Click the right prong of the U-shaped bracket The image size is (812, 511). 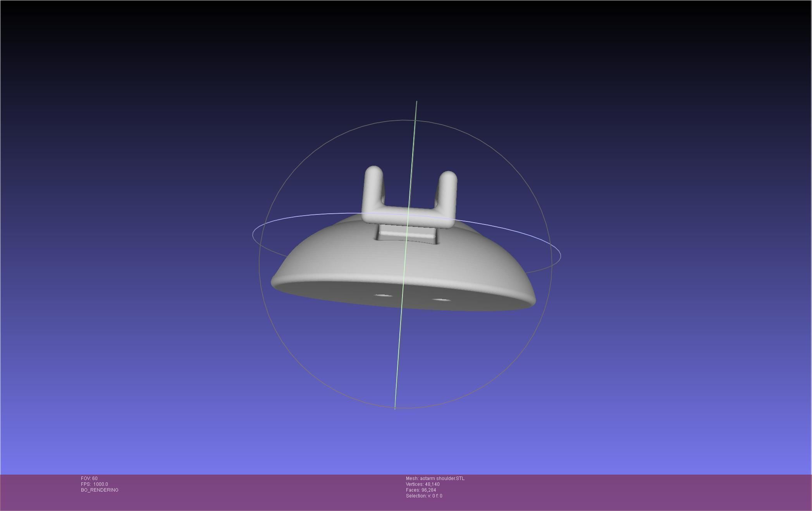coord(448,194)
